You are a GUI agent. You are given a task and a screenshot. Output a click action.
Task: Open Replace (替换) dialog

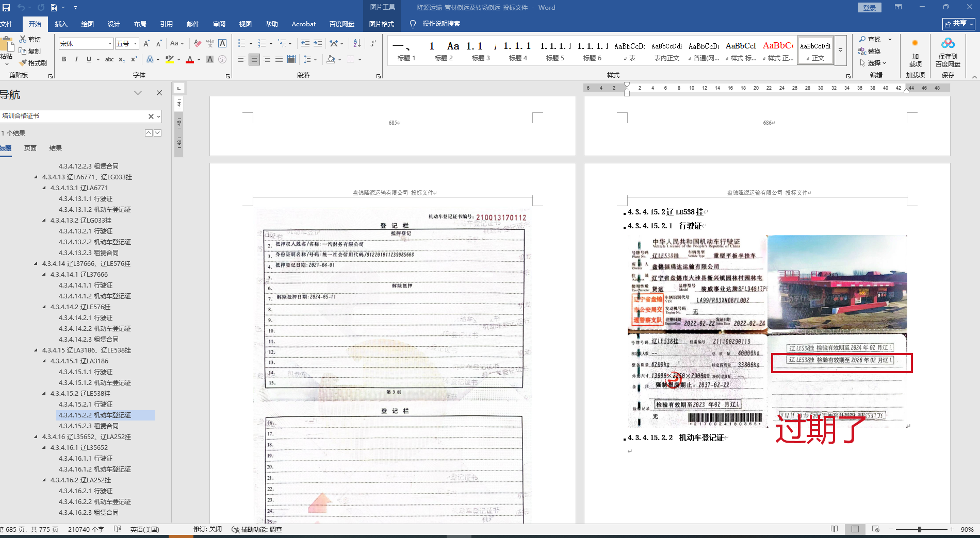pyautogui.click(x=870, y=51)
